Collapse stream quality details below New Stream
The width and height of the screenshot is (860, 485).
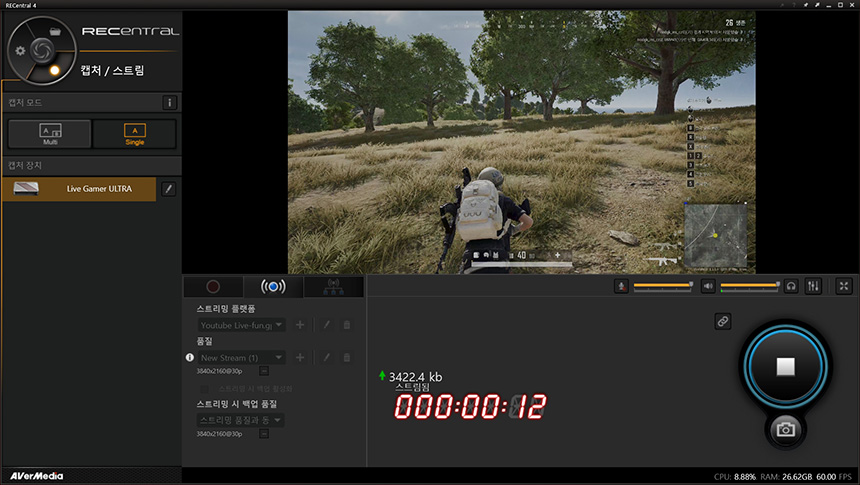264,371
